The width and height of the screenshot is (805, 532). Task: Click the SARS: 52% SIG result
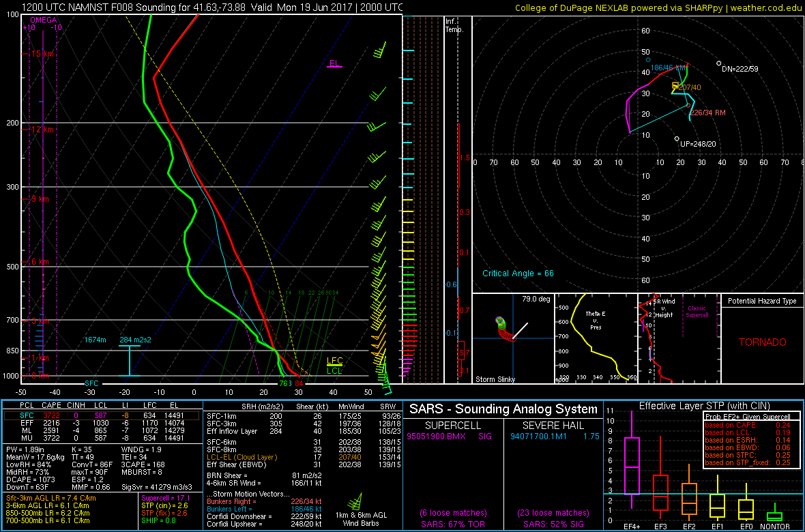pyautogui.click(x=553, y=523)
